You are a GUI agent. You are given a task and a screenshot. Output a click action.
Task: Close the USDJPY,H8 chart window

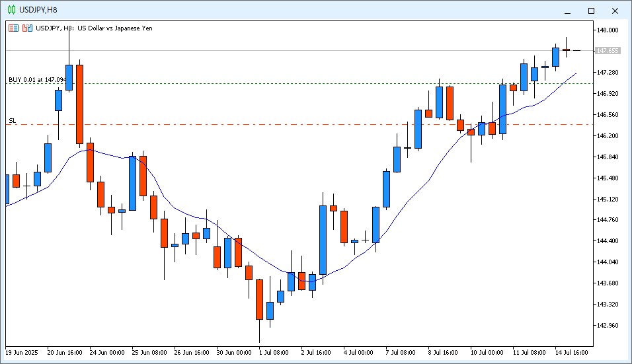[615, 11]
